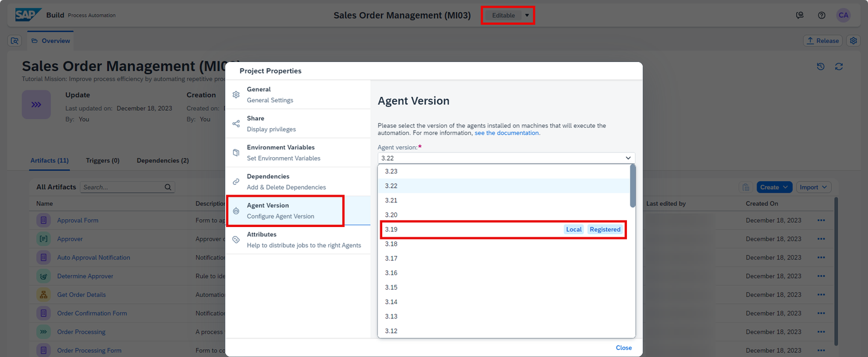
Task: Switch to Artifacts (11) tab
Action: click(x=49, y=161)
